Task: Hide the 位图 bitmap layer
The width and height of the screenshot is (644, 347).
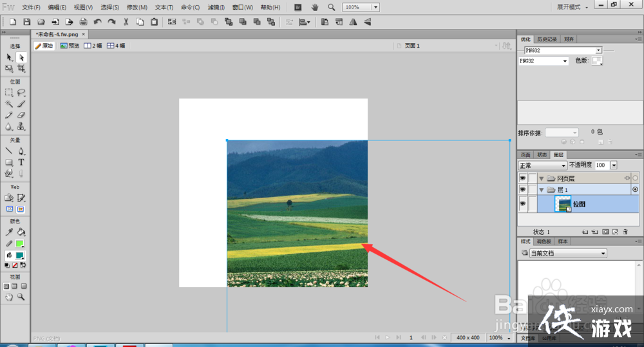Action: (x=522, y=204)
